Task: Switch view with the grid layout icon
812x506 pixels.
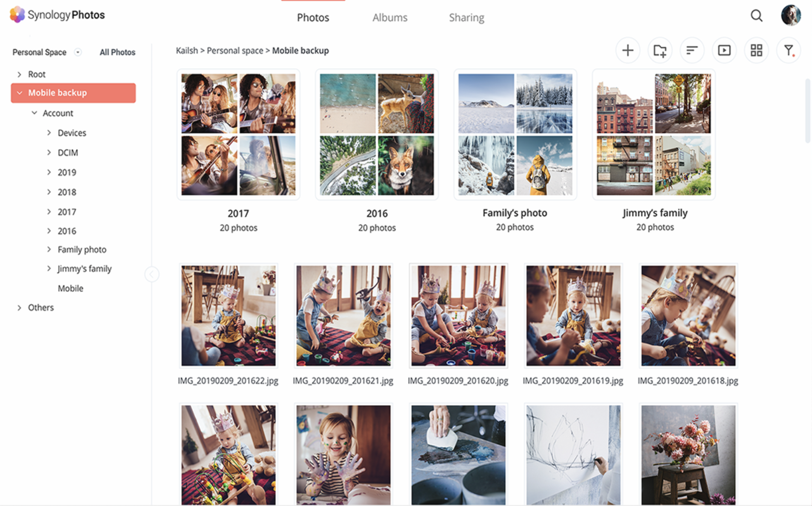Action: (x=756, y=50)
